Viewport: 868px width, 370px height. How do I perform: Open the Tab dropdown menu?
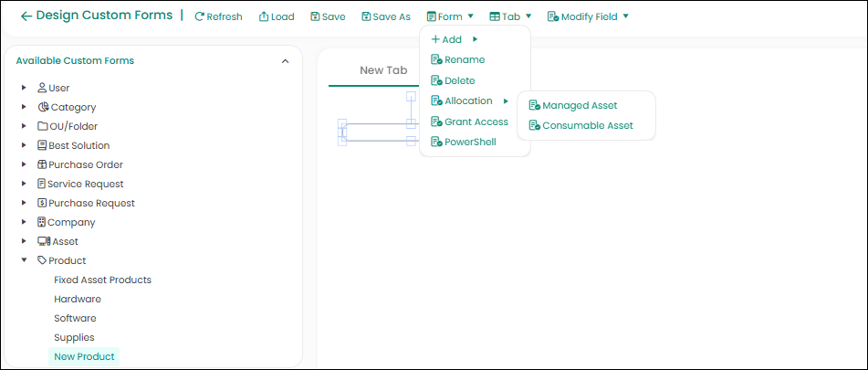click(x=510, y=16)
